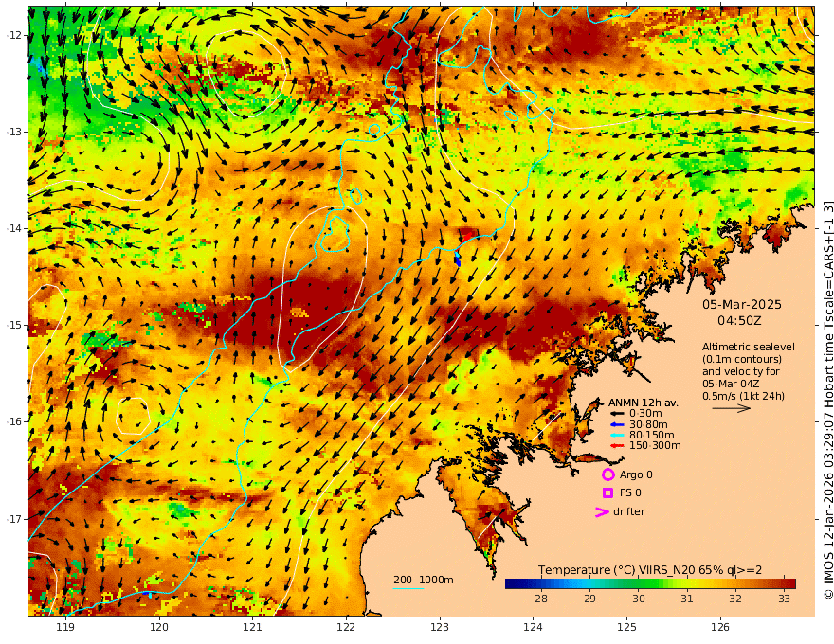The width and height of the screenshot is (834, 644).
Task: Click latitude label -15 on the axis
Action: [x=14, y=325]
